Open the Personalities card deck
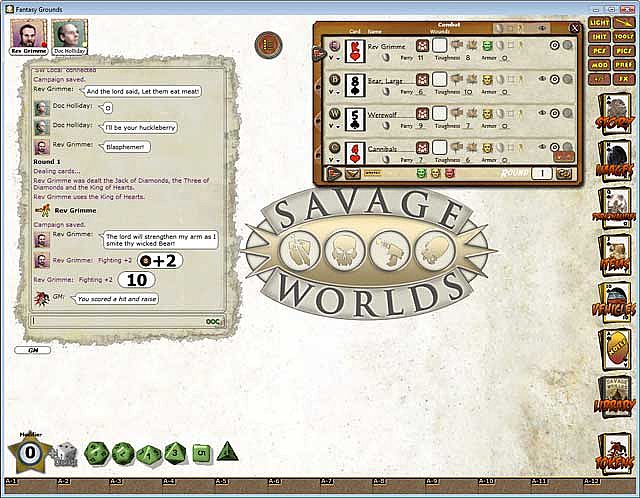Image resolution: width=640 pixels, height=498 pixels. click(x=615, y=209)
